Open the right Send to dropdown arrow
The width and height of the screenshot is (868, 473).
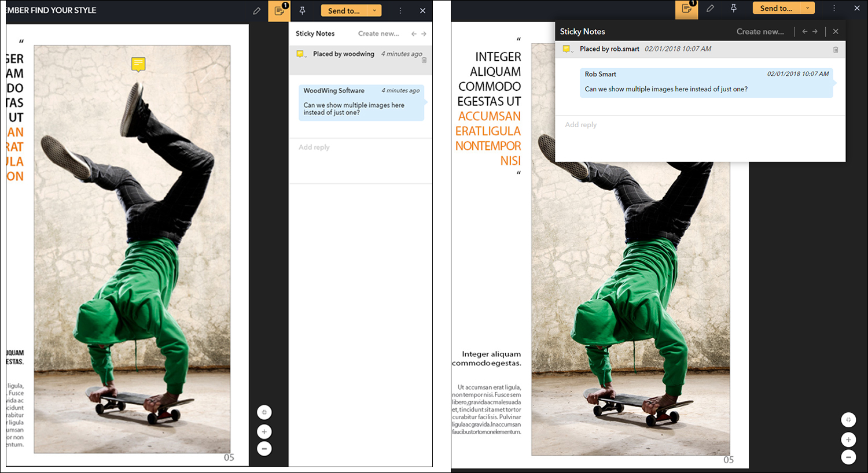click(807, 9)
